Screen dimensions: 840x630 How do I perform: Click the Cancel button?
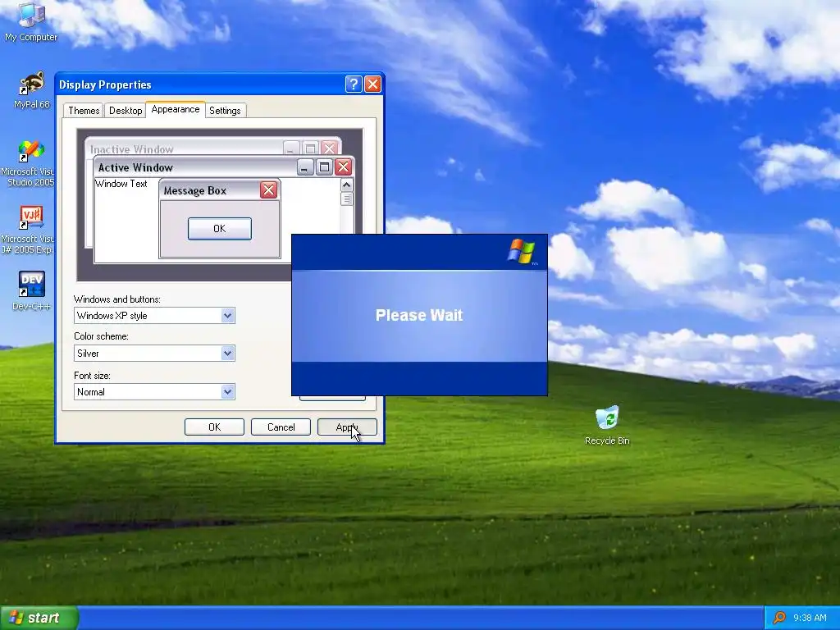[x=281, y=427]
